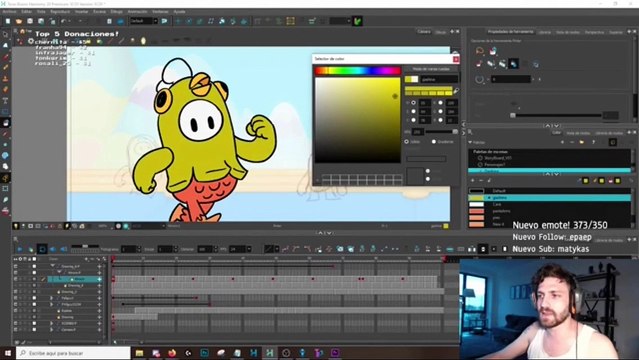Close the Selector de color dialog
Image resolution: width=639 pixels, height=360 pixels.
pyautogui.click(x=456, y=59)
